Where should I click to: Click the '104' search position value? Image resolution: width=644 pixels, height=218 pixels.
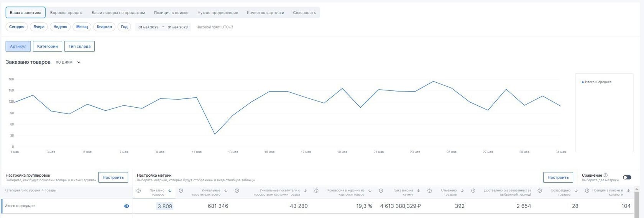[x=626, y=206]
